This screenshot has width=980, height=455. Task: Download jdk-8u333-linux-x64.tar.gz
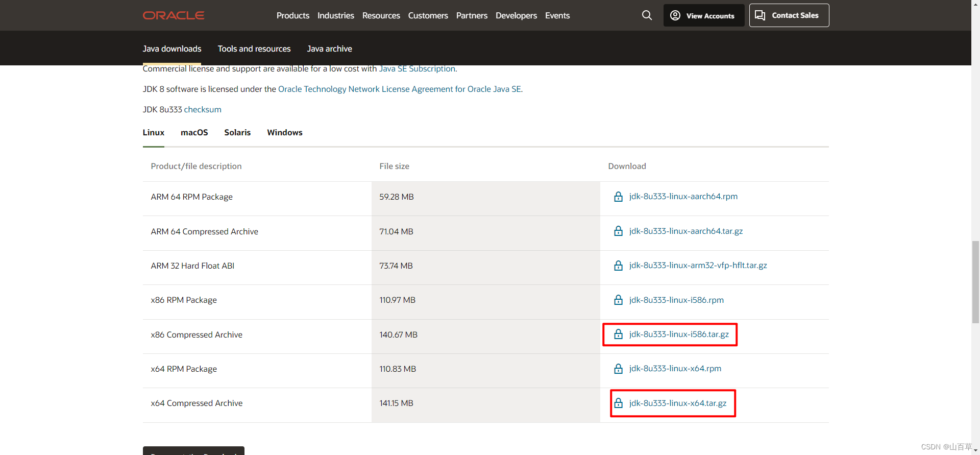click(678, 403)
